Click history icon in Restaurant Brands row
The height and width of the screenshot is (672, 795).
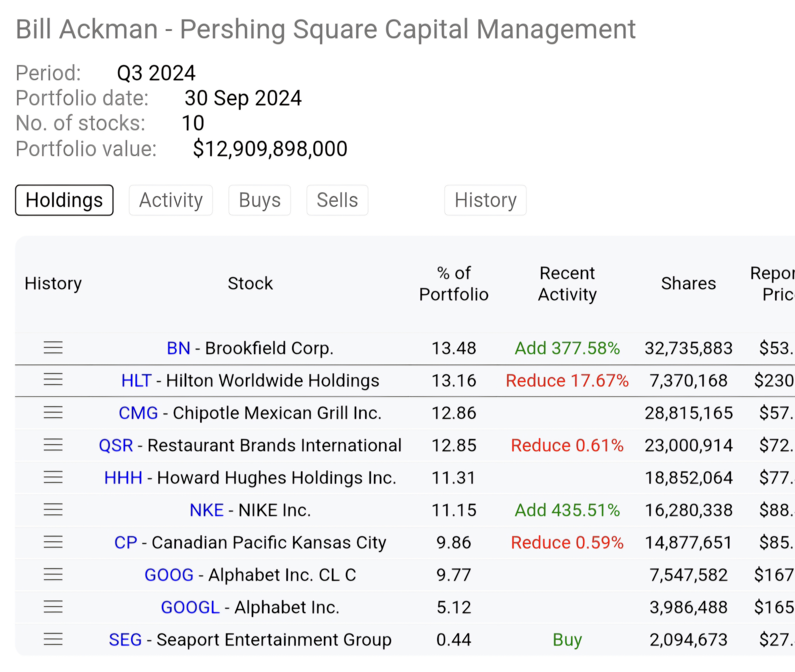[x=53, y=445]
